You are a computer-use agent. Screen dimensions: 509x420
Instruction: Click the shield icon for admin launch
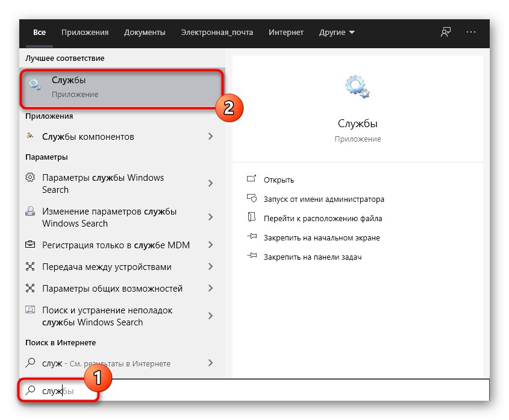(x=252, y=198)
